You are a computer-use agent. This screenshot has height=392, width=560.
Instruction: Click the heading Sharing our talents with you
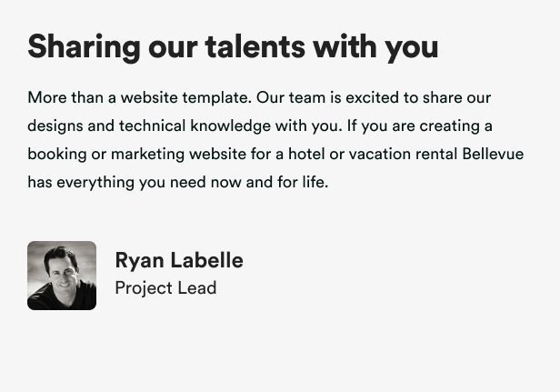click(233, 46)
